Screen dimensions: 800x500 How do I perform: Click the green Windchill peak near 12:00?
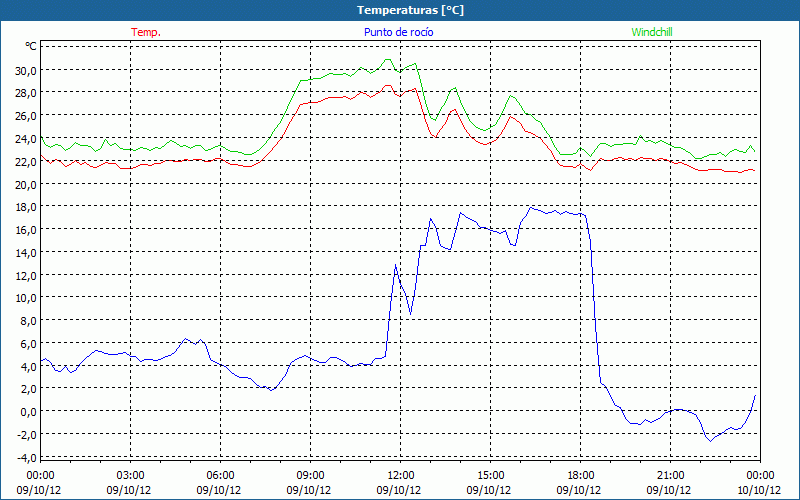(388, 59)
